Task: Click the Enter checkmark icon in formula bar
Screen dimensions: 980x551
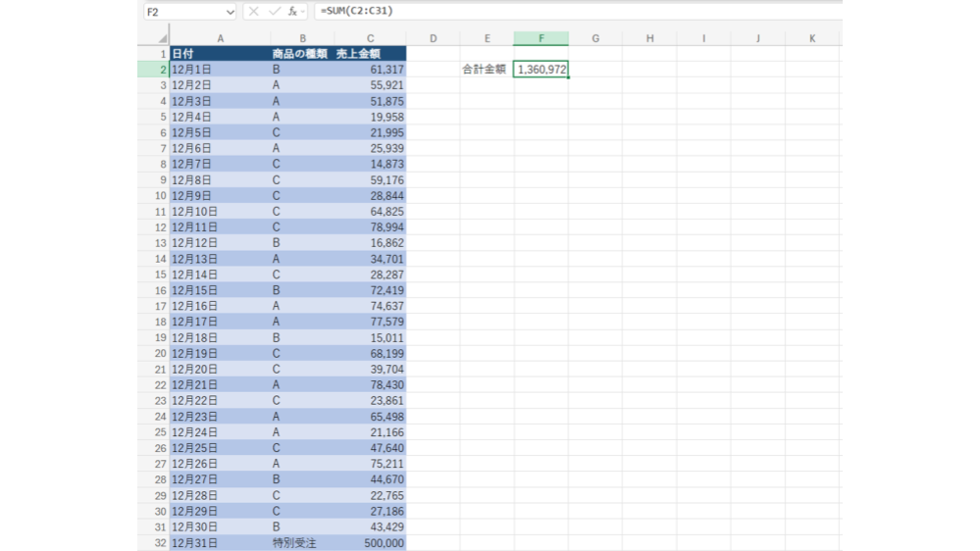Action: point(274,12)
